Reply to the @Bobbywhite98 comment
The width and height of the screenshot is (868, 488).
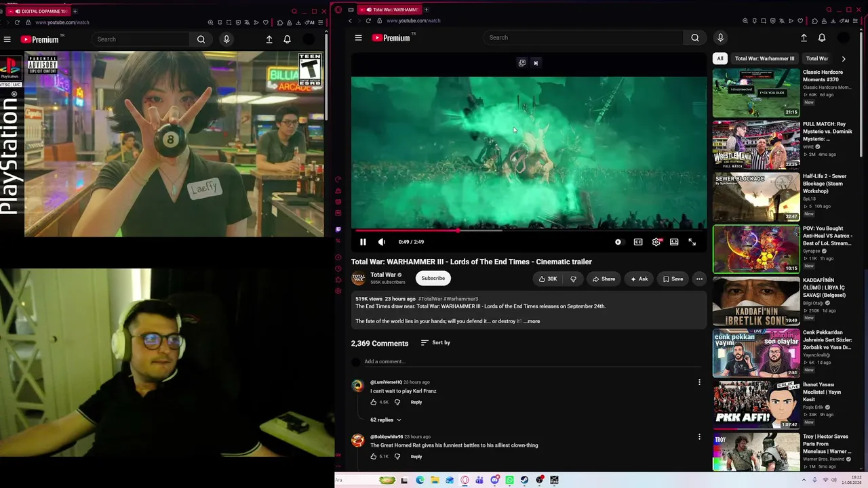pyautogui.click(x=416, y=456)
